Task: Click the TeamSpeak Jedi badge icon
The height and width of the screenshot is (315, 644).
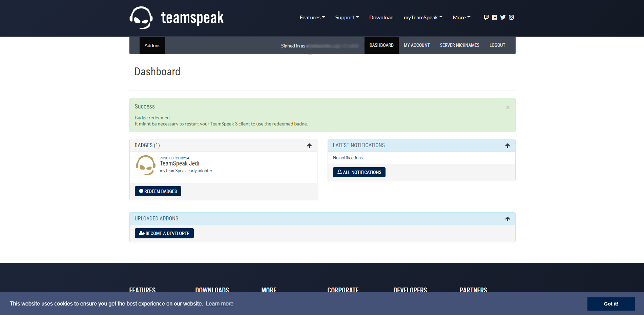Action: pos(146,165)
